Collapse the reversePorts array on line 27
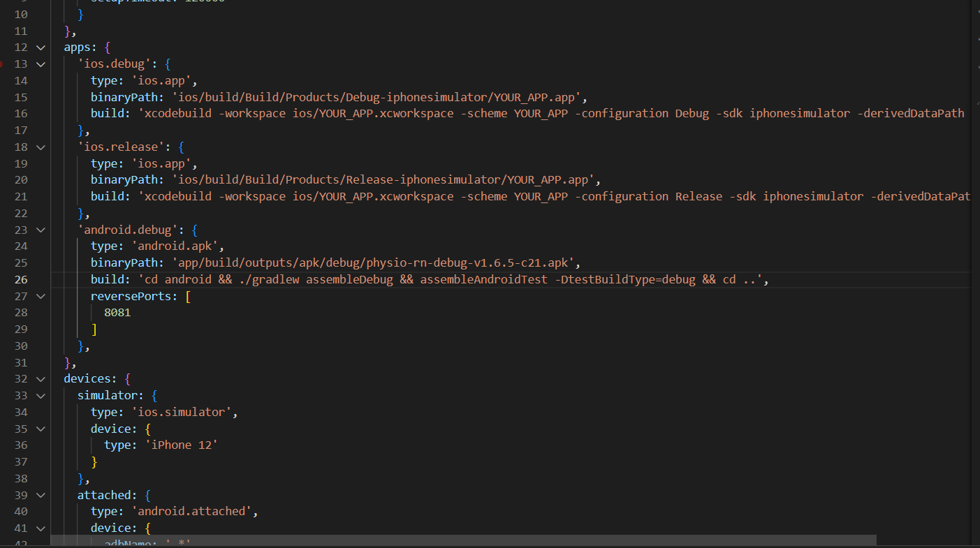 coord(40,296)
